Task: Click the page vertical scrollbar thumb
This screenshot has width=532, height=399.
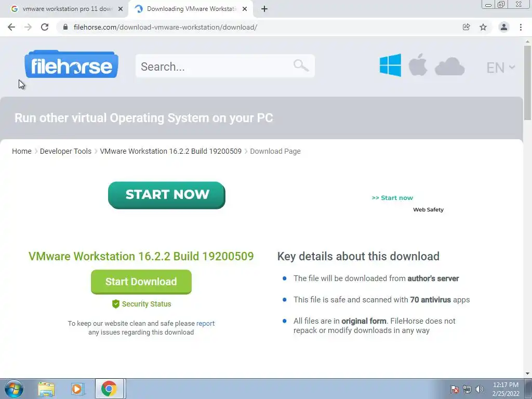Action: click(527, 83)
